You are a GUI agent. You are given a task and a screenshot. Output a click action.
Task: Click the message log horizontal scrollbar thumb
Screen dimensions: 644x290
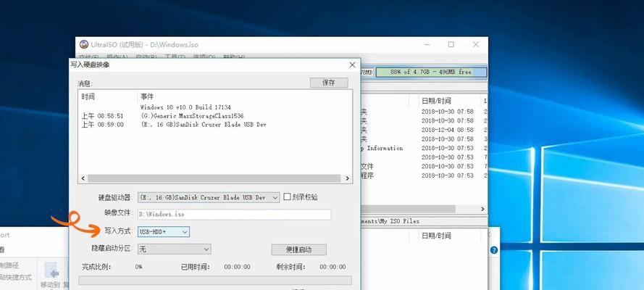tap(214, 178)
